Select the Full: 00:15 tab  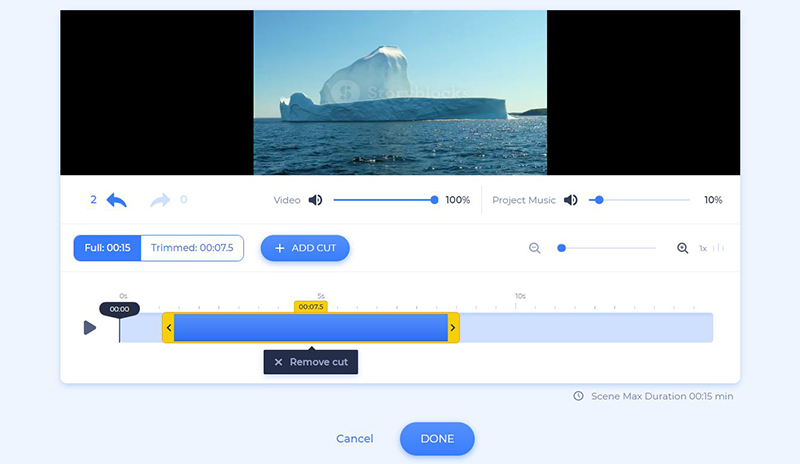click(x=107, y=248)
